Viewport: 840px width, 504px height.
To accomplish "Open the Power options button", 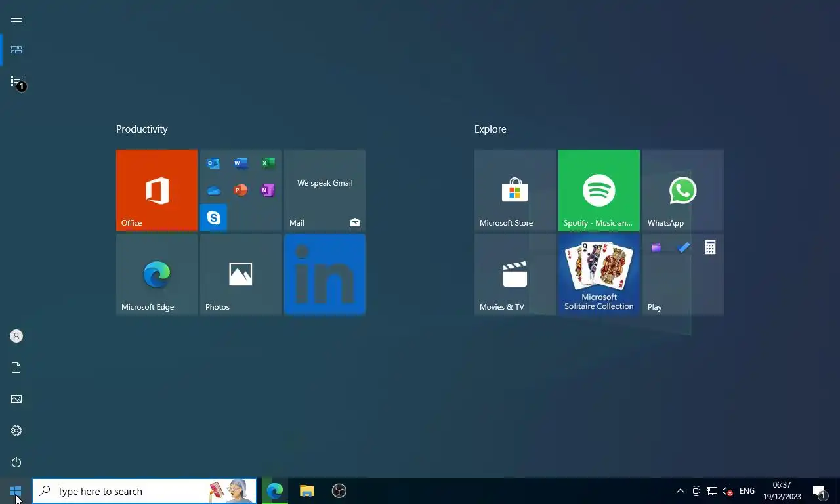I will click(x=16, y=462).
